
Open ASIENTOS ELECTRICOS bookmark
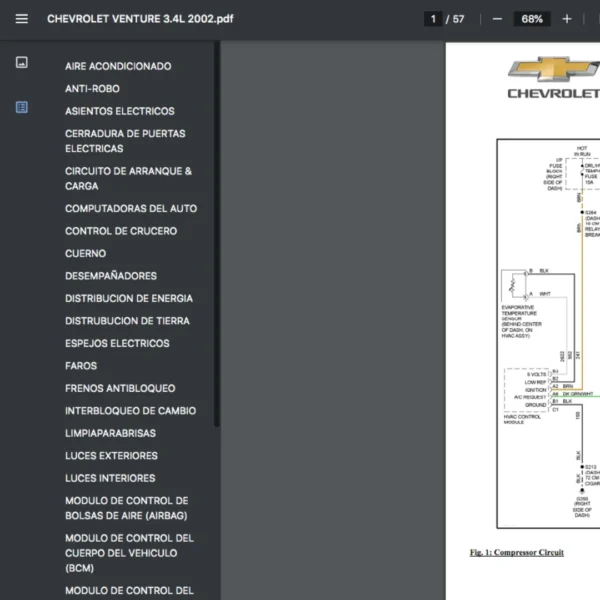click(x=119, y=111)
